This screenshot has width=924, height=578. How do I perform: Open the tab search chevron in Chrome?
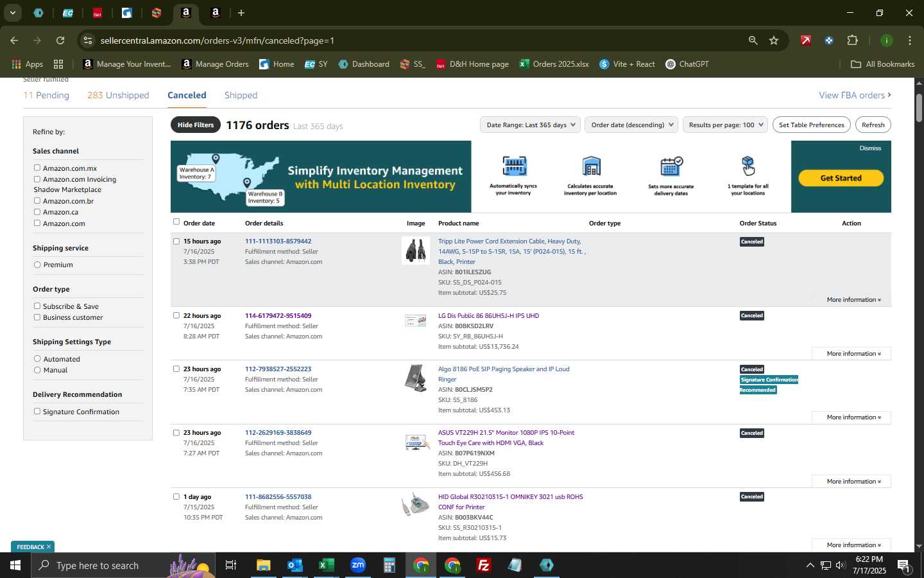click(12, 13)
